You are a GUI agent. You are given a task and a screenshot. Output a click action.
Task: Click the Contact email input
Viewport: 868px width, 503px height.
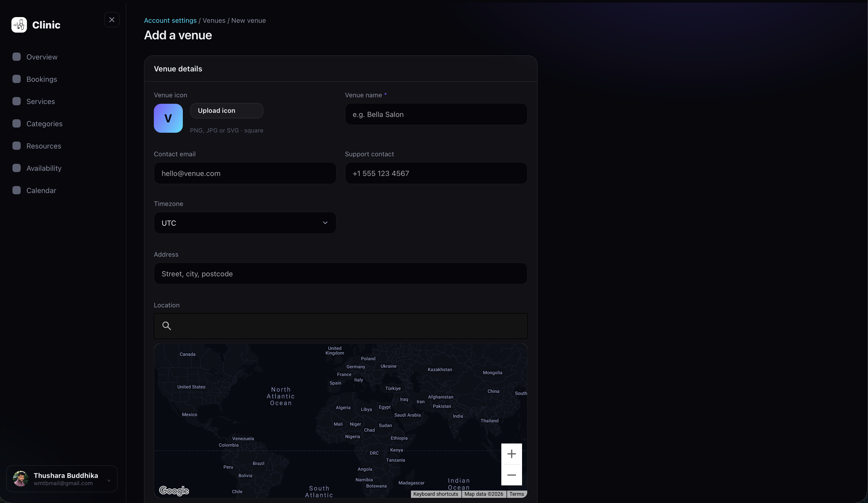245,173
